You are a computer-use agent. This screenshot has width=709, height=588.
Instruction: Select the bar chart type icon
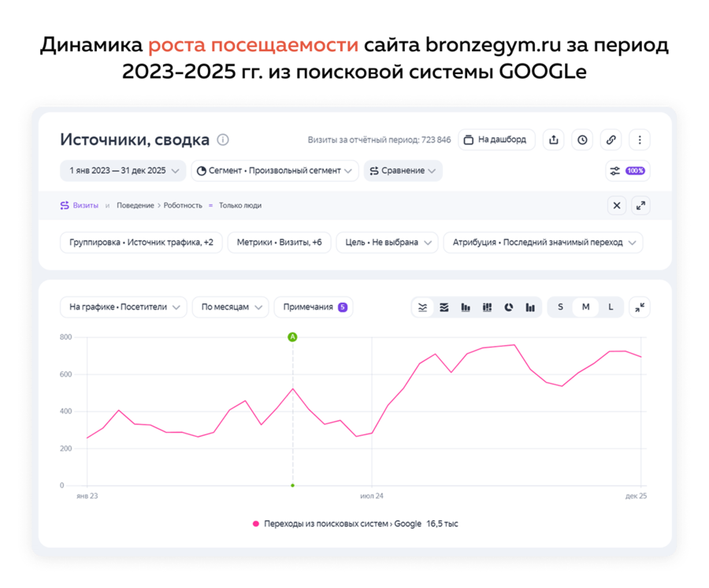pyautogui.click(x=466, y=307)
